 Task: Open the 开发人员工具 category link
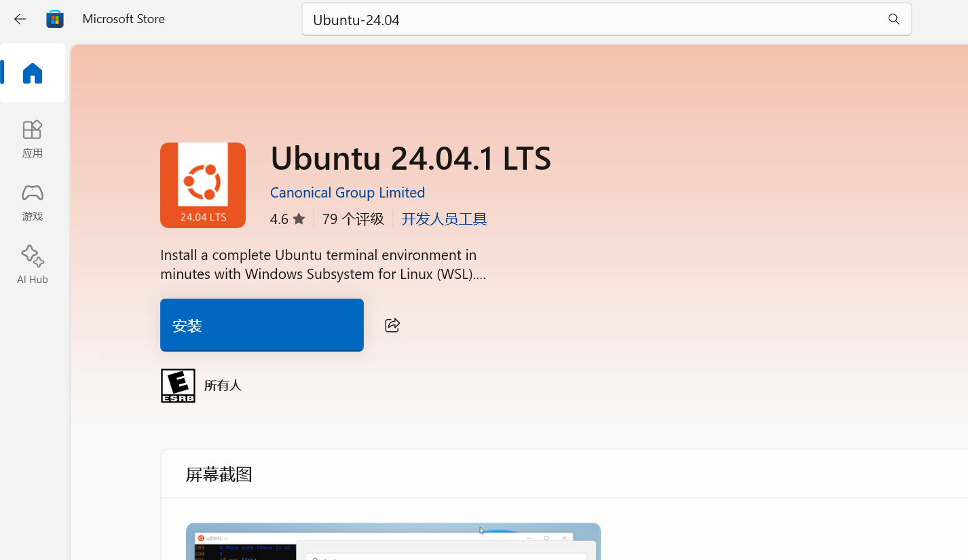coord(444,219)
